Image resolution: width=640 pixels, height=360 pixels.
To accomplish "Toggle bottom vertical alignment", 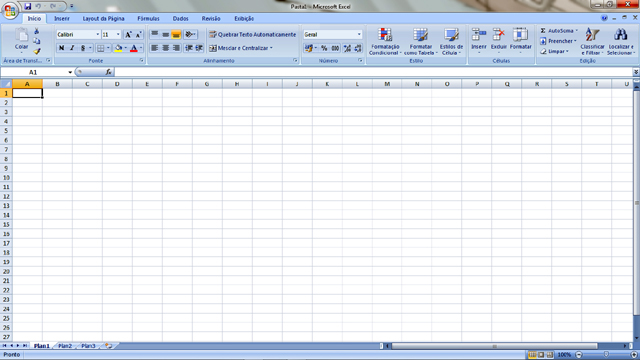I will (176, 34).
